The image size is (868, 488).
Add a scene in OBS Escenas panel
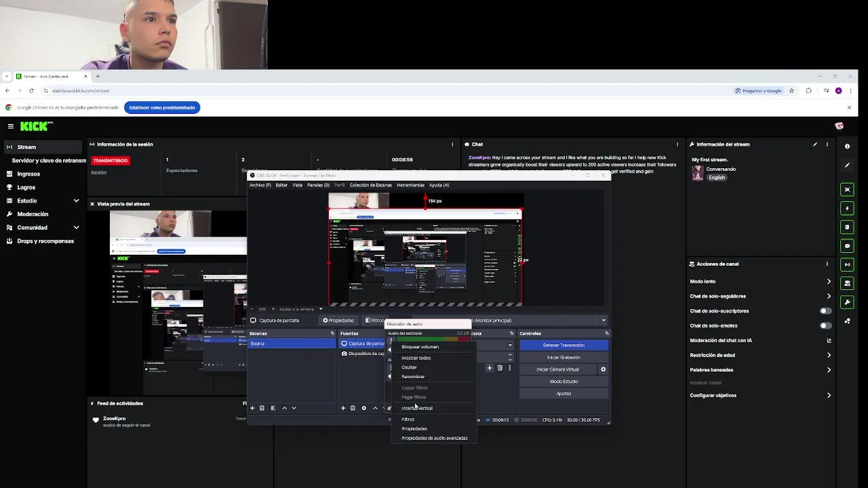tap(252, 408)
